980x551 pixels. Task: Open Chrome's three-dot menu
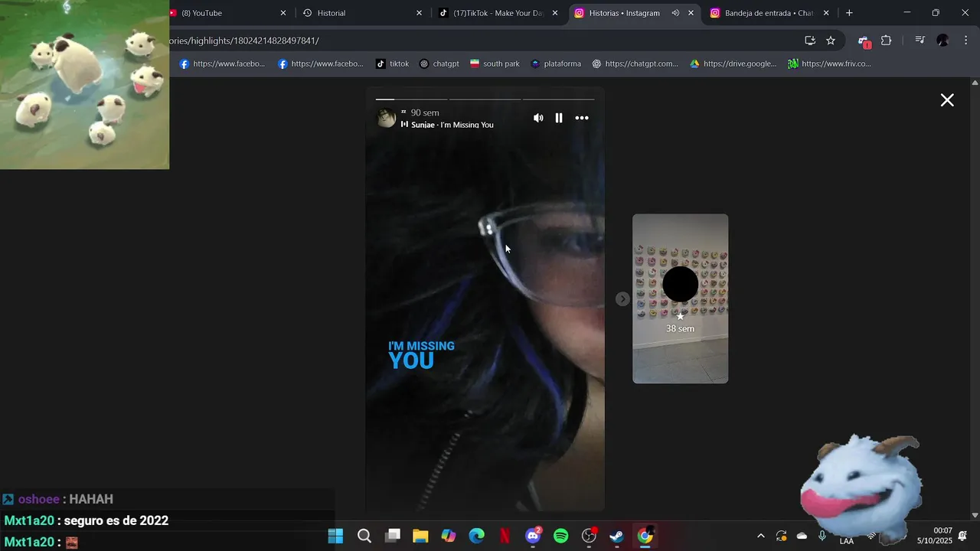coord(965,41)
